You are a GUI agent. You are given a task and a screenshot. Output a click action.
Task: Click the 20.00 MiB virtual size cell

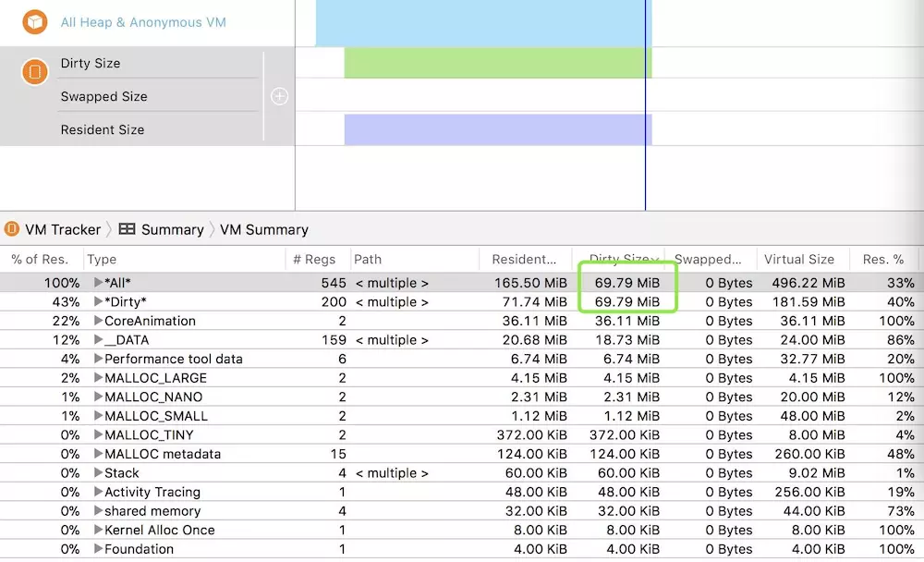812,397
